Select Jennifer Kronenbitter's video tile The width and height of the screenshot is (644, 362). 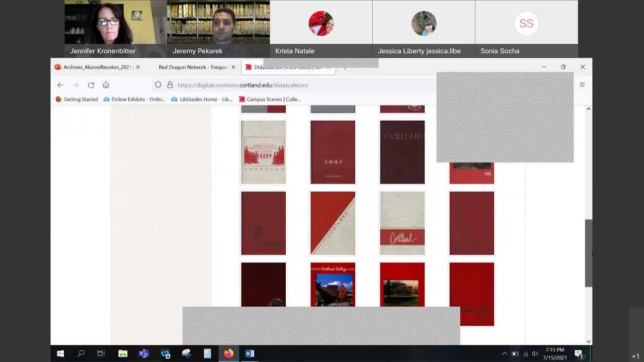(116, 29)
